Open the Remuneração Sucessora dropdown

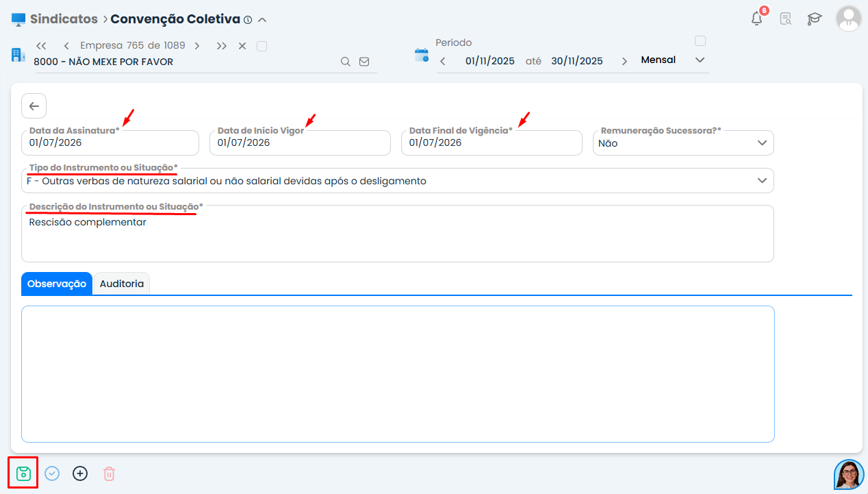pyautogui.click(x=683, y=143)
